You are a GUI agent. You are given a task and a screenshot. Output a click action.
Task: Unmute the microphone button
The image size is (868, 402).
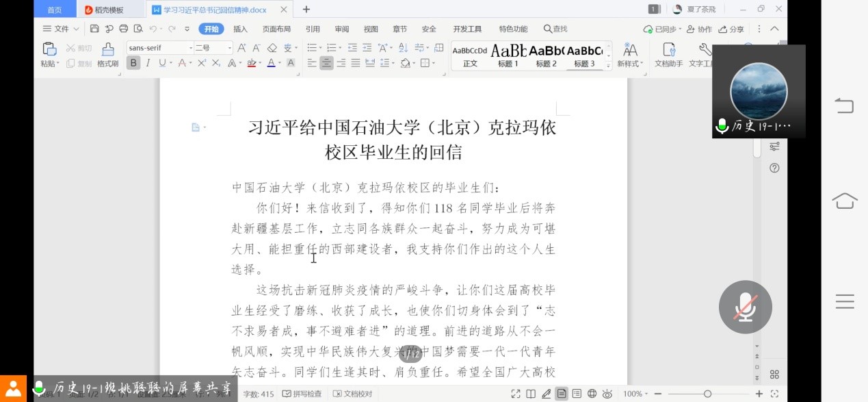tap(746, 307)
